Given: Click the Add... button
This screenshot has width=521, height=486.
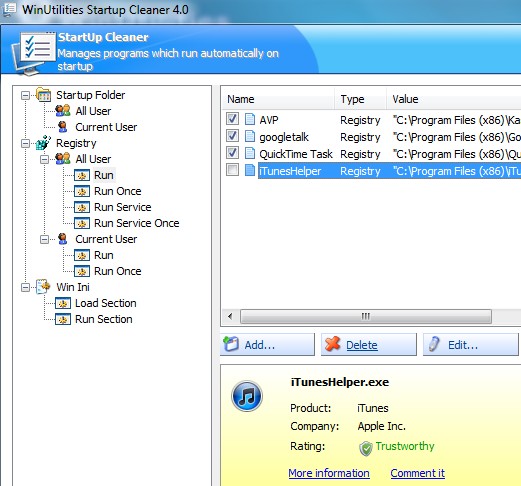Looking at the screenshot, I should [x=268, y=344].
